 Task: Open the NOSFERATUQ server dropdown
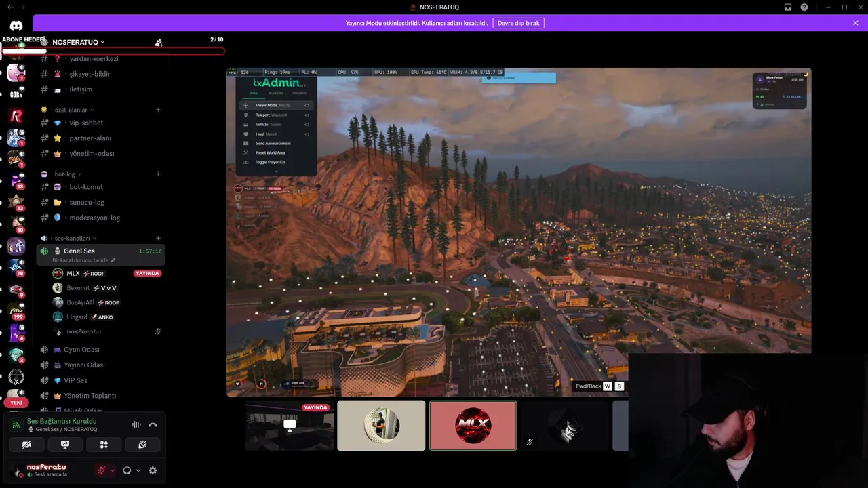(x=79, y=42)
